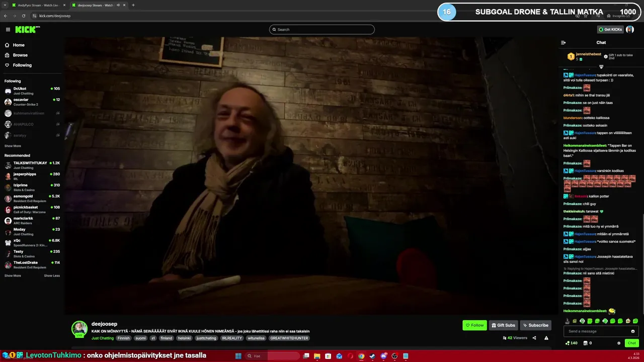
Task: Open File Explorer from taskbar
Action: click(317, 356)
